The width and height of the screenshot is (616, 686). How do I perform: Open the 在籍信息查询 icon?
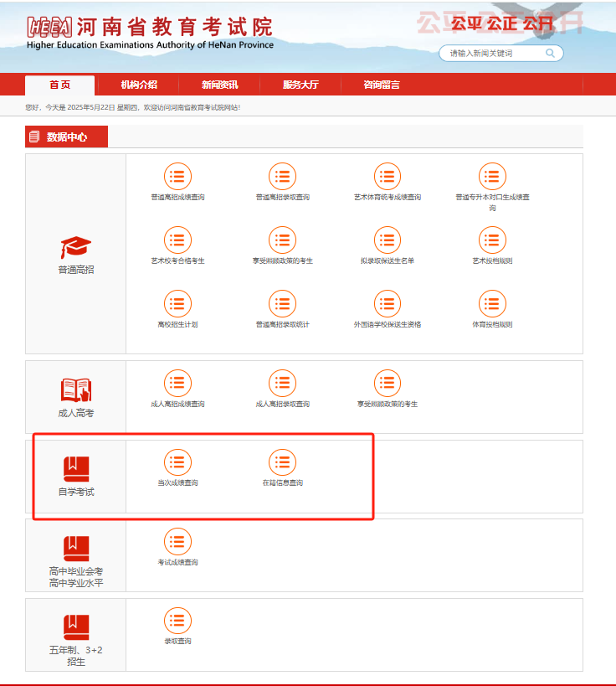point(282,462)
